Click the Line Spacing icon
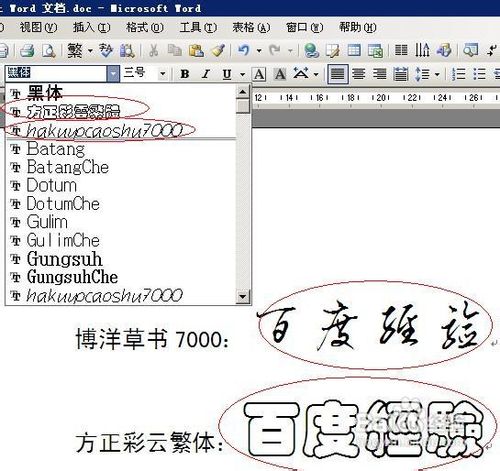This screenshot has height=471, width=500. pos(422,74)
